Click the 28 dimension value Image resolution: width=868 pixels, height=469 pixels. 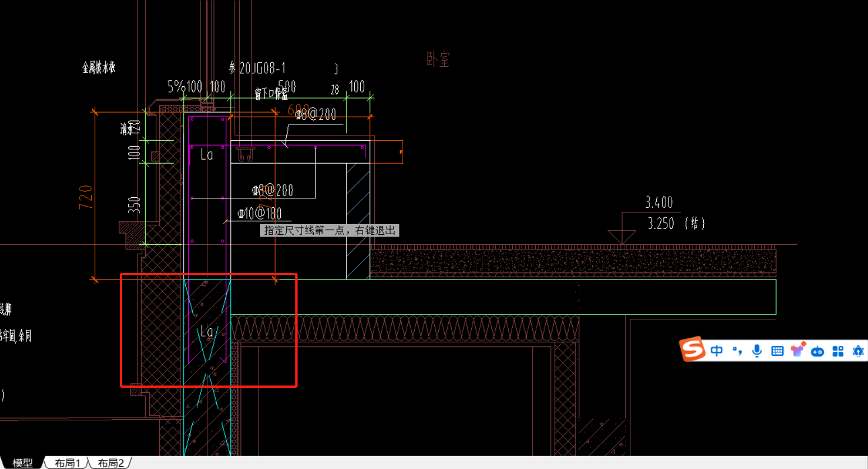(x=335, y=90)
